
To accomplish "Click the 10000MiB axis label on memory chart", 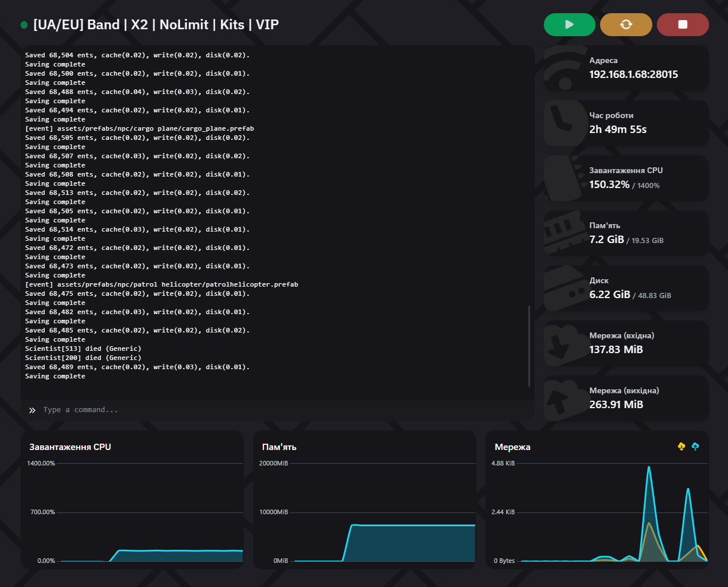I will pyautogui.click(x=274, y=512).
